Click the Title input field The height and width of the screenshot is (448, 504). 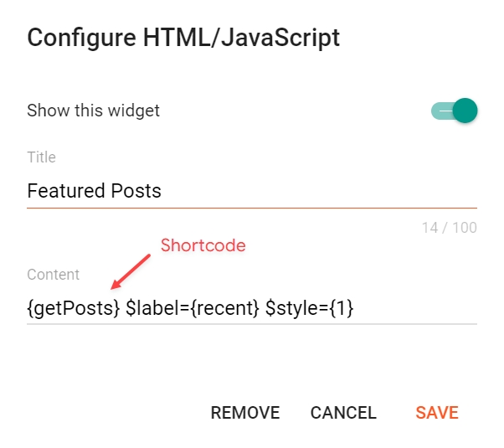point(251,191)
